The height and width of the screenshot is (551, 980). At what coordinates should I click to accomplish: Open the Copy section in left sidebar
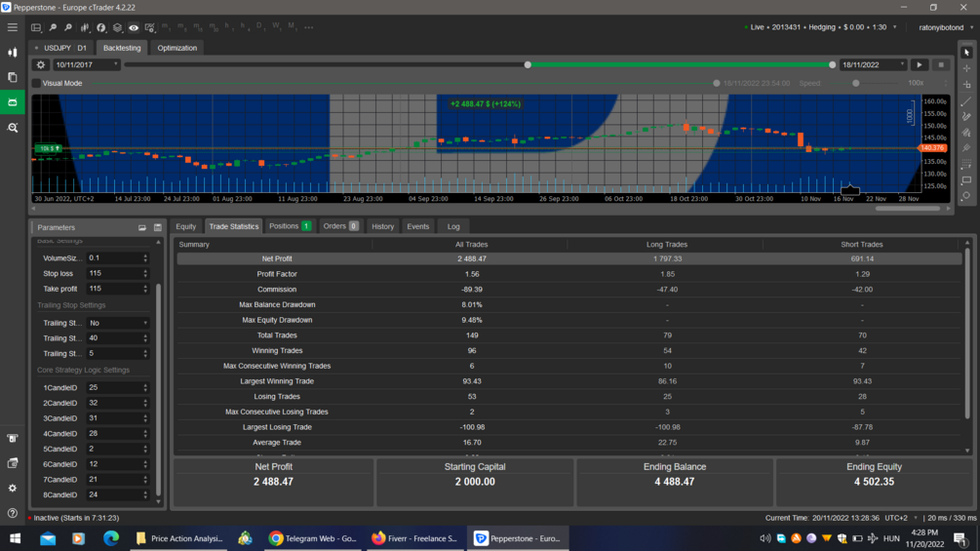13,77
